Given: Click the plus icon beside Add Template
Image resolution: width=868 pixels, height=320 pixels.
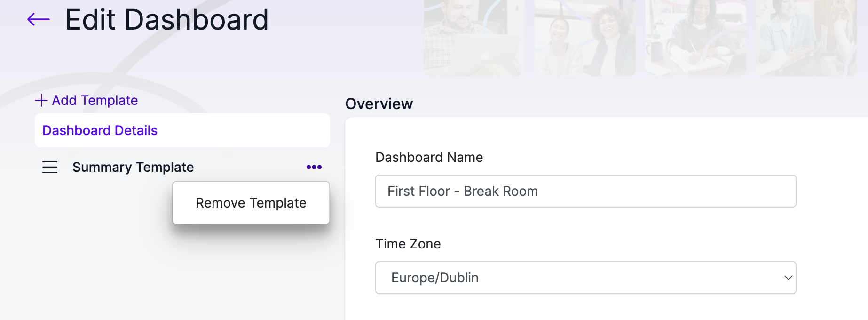Looking at the screenshot, I should click(x=41, y=100).
